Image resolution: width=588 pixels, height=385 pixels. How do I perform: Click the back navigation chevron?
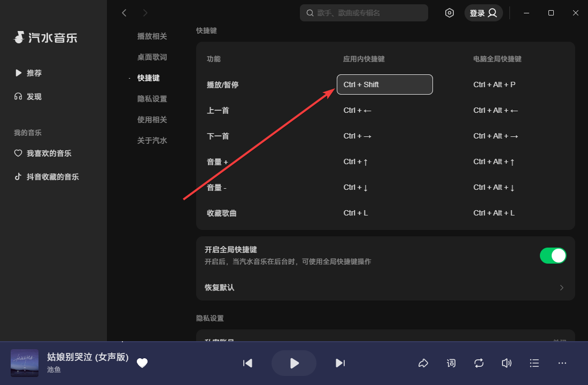tap(124, 12)
